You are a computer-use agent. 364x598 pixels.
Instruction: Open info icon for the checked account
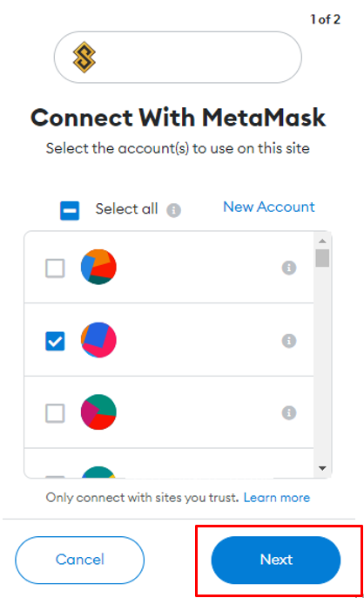tap(289, 341)
